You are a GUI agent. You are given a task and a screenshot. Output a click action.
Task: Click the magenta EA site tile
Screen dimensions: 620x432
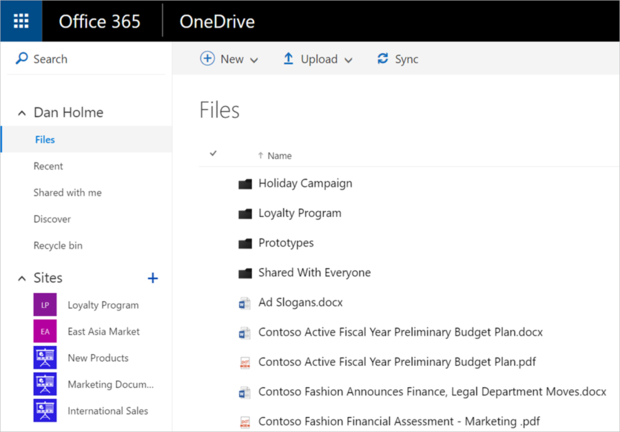coord(45,331)
